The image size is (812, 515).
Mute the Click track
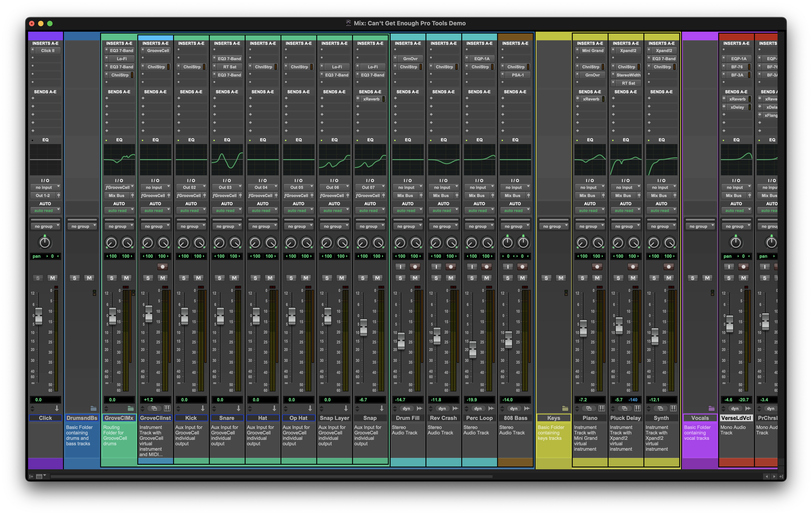52,278
